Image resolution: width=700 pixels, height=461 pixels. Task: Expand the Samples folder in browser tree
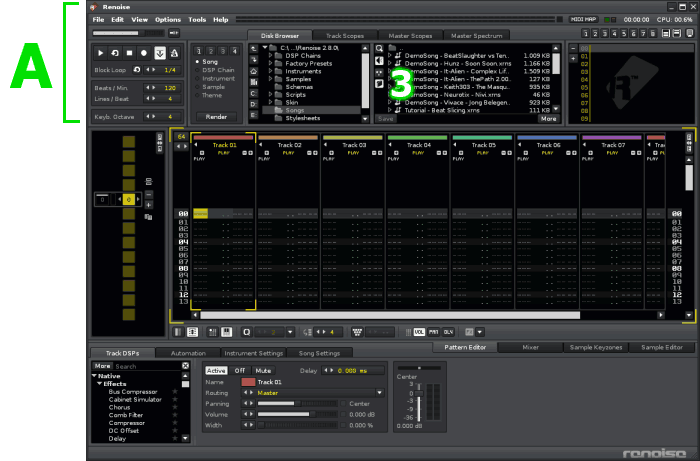(270, 79)
